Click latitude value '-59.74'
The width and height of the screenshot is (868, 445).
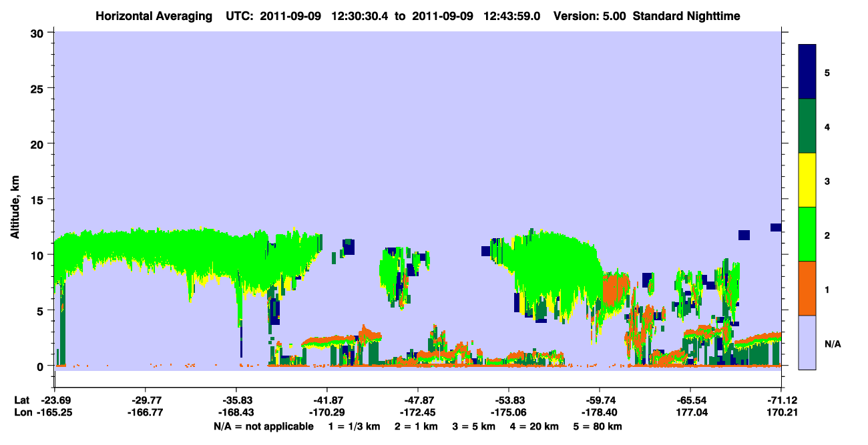(600, 400)
